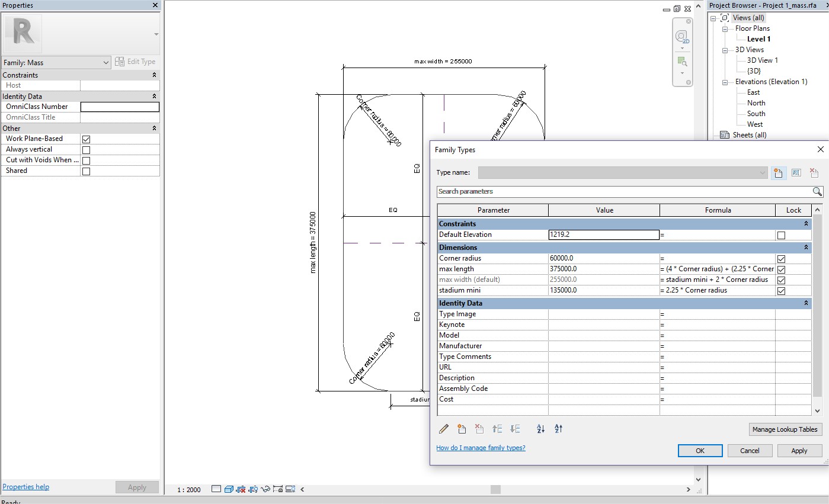This screenshot has height=504, width=829.
Task: Click the Views (all) icon in Project Browser
Action: point(725,18)
